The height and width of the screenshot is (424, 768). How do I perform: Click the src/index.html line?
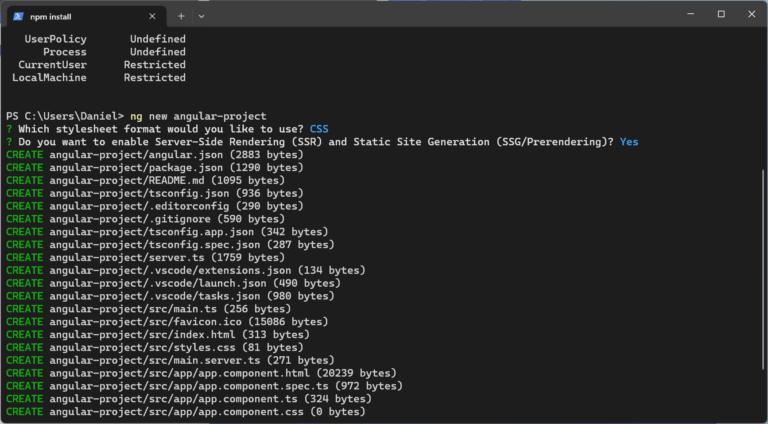[x=158, y=334]
